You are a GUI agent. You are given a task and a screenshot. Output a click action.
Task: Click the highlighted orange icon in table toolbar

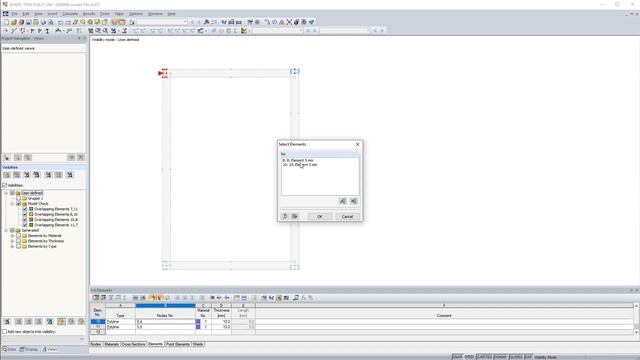(x=153, y=298)
